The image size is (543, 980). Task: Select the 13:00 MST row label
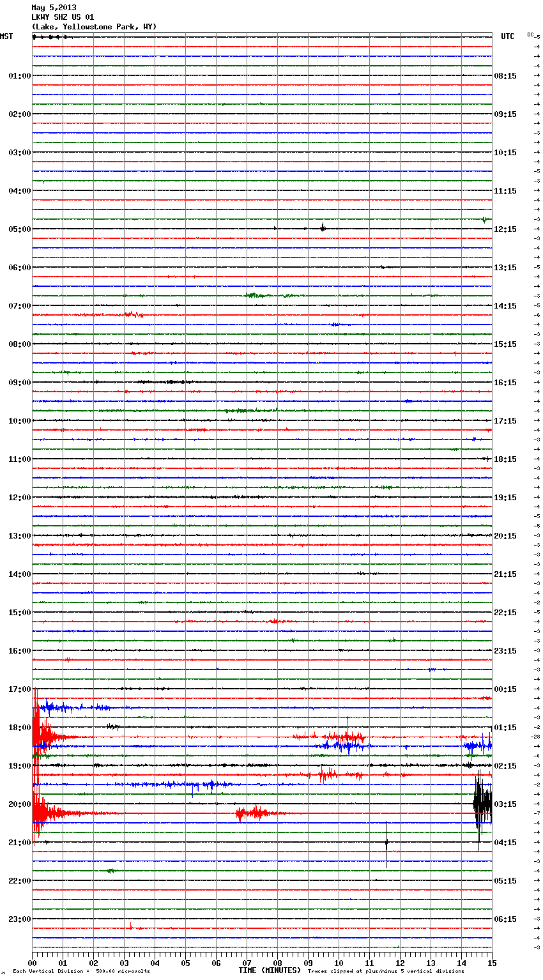click(20, 536)
